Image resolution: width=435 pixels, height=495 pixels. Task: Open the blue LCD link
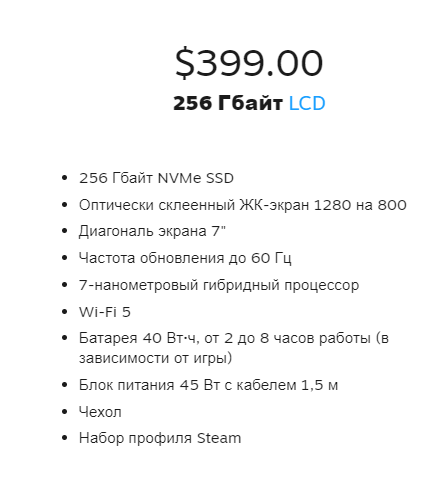click(x=307, y=103)
